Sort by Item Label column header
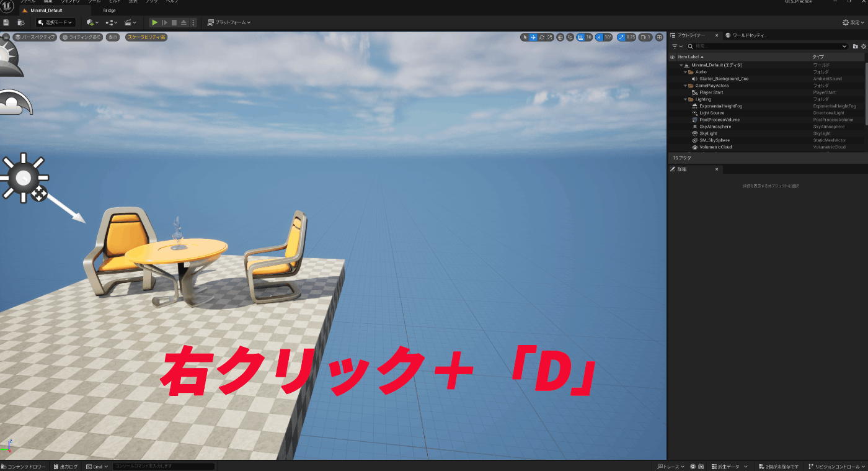The height and width of the screenshot is (471, 868). (688, 57)
